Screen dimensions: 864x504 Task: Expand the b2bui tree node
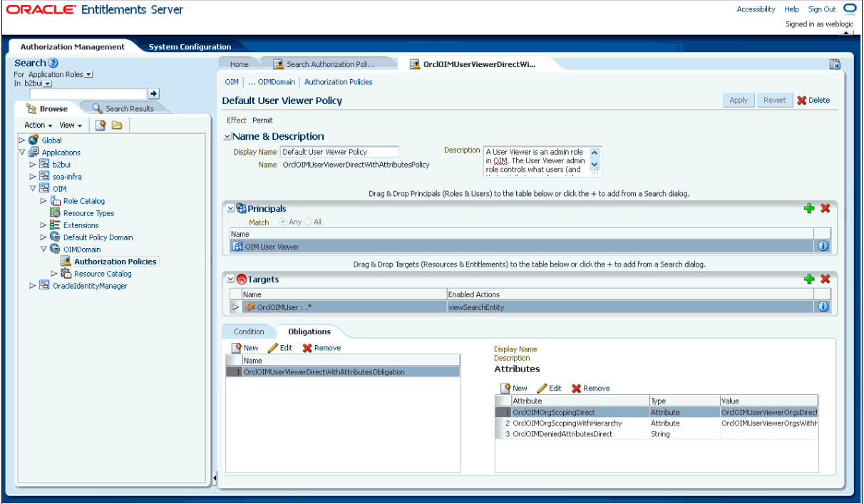coord(33,165)
